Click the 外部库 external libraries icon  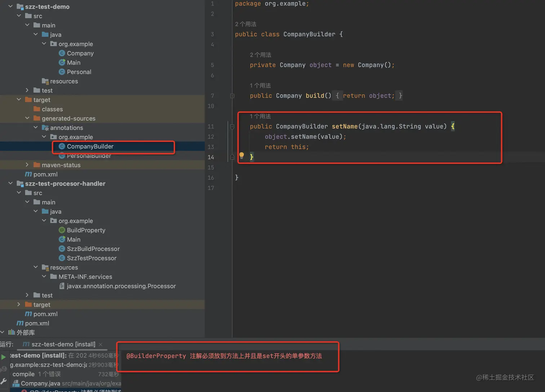(x=12, y=332)
